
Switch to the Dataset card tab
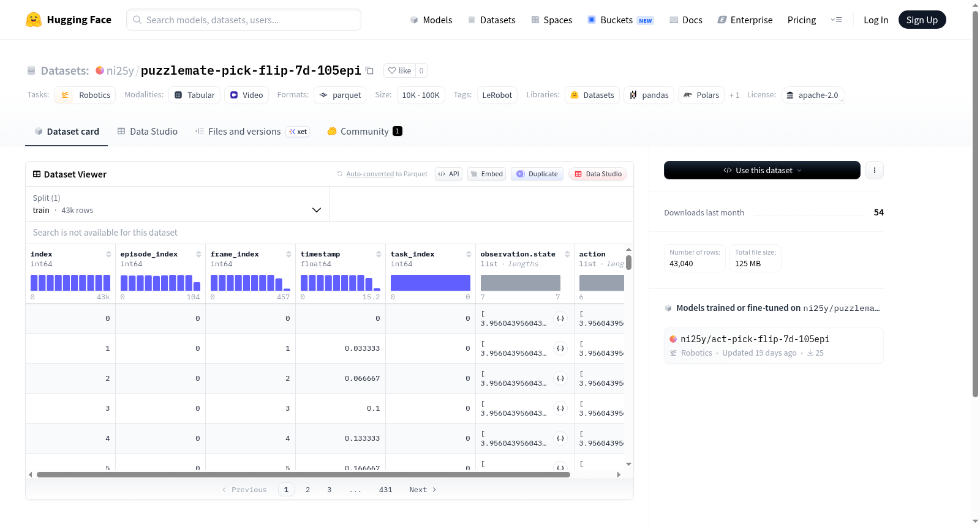67,131
